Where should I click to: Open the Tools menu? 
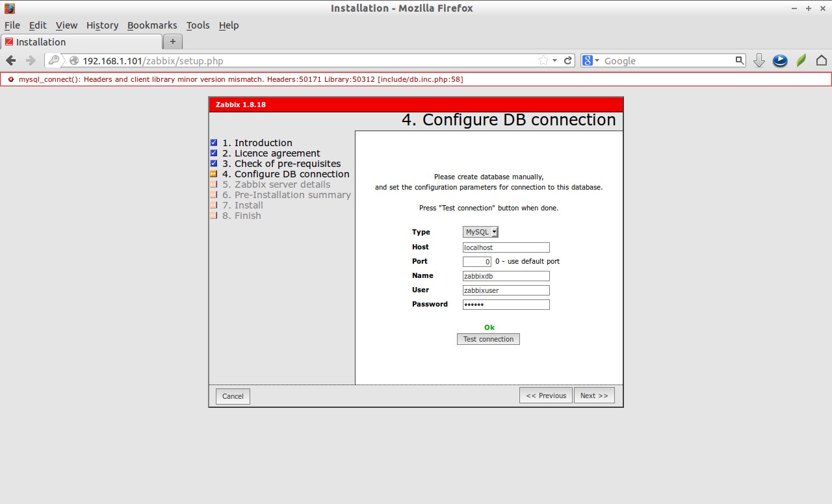(x=198, y=25)
